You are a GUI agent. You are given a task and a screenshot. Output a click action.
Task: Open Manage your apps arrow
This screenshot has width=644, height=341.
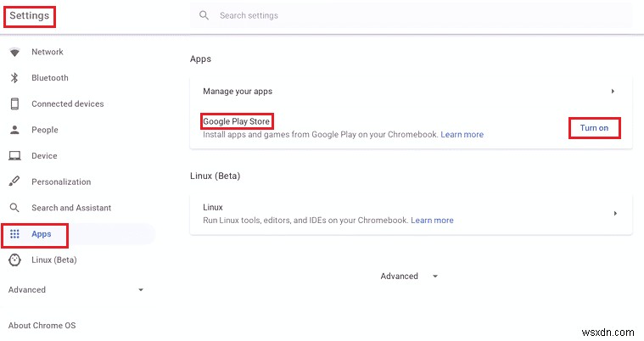click(613, 92)
